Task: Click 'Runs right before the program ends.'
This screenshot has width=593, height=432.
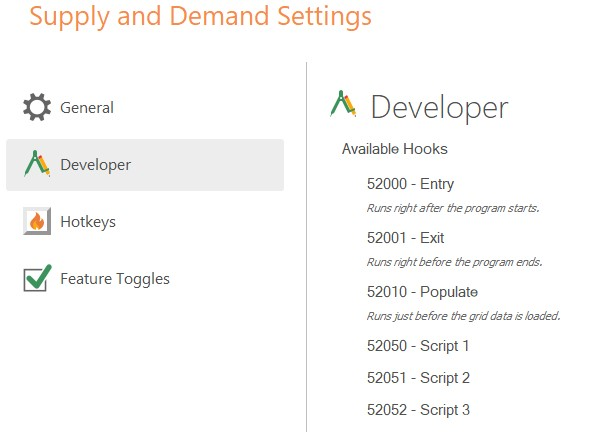Action: tap(454, 262)
